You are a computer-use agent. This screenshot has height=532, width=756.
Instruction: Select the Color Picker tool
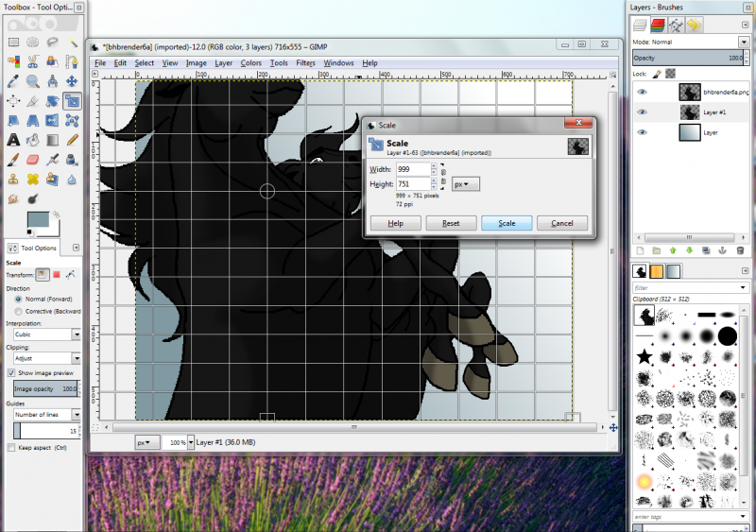tap(13, 81)
